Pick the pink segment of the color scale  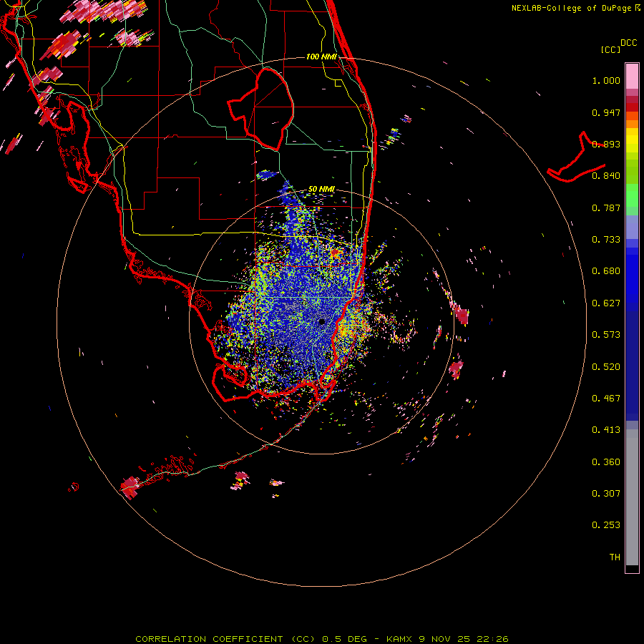point(632,76)
